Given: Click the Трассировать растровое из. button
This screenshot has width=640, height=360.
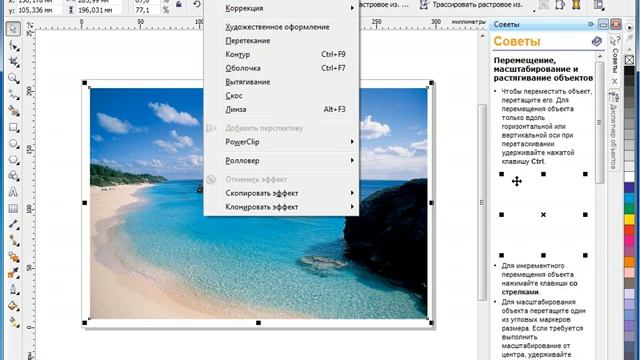Looking at the screenshot, I should click(471, 4).
